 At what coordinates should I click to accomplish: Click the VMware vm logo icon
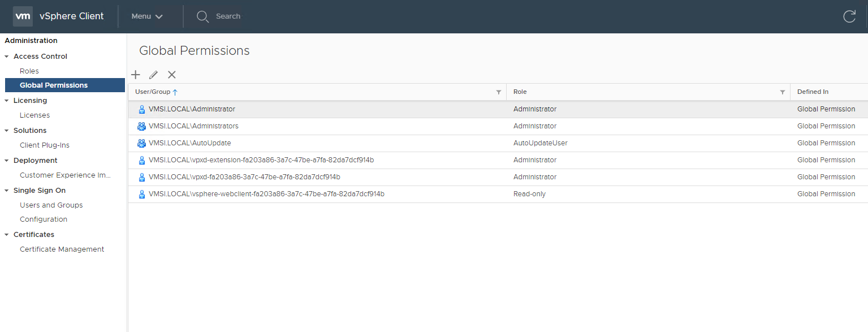click(x=23, y=16)
